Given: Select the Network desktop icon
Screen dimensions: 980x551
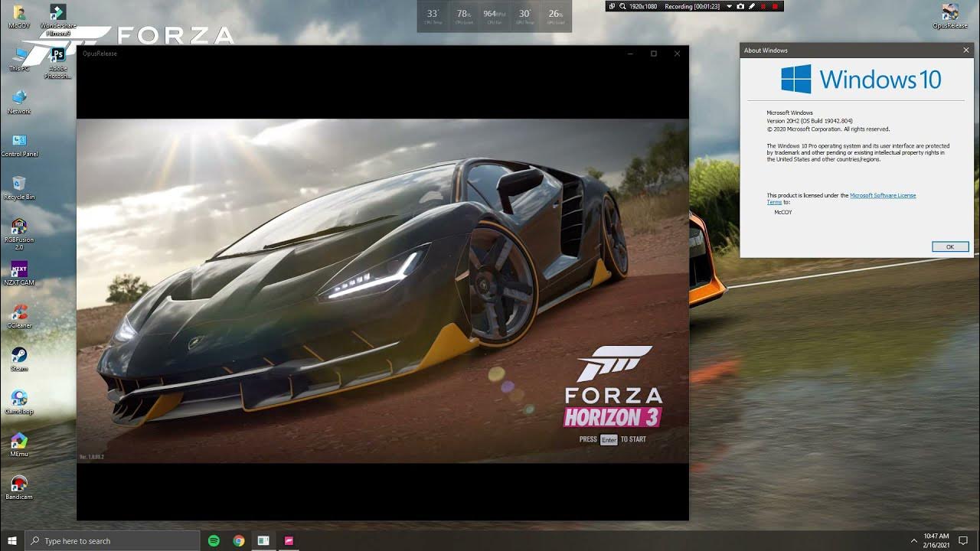Looking at the screenshot, I should pyautogui.click(x=19, y=103).
